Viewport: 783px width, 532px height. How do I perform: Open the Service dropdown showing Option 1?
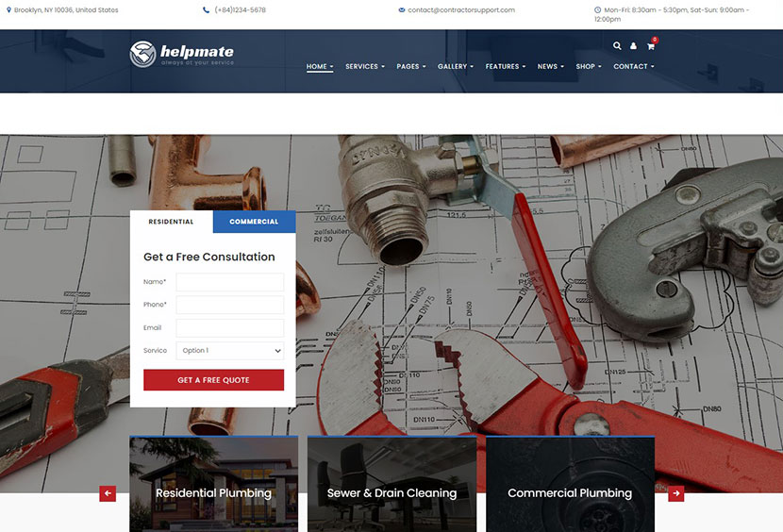coord(229,351)
